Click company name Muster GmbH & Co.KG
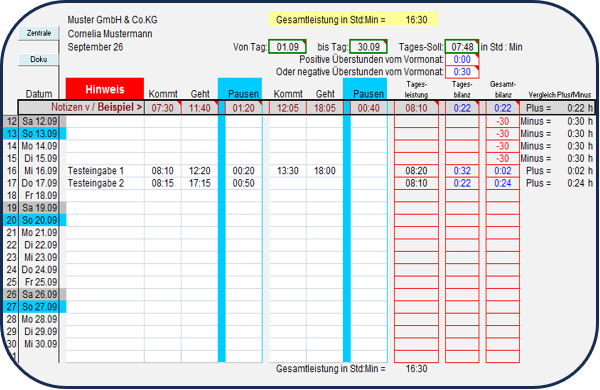The image size is (600, 390). (x=112, y=20)
